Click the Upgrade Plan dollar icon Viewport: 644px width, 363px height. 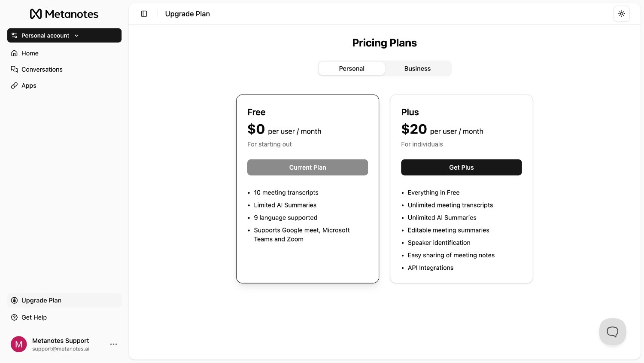coord(14,300)
